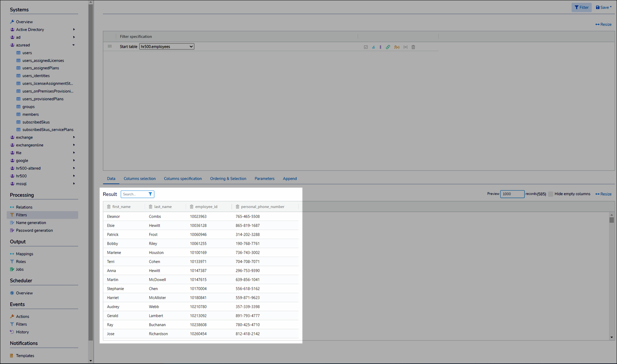Click the green chain link icon
Screen dimensions: 617x364
click(x=388, y=47)
